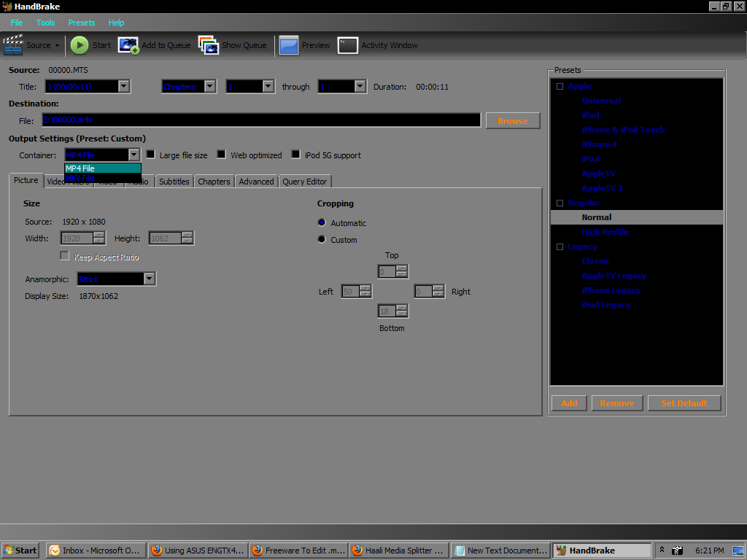
Task: Select the Classic legacy preset
Action: pyautogui.click(x=595, y=261)
